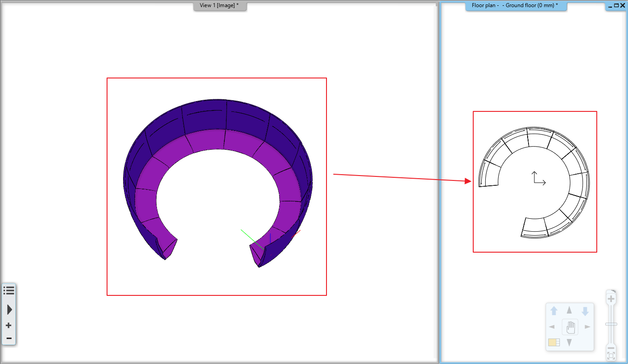The image size is (628, 364).
Task: Maximize the Floor plan window
Action: coord(616,6)
